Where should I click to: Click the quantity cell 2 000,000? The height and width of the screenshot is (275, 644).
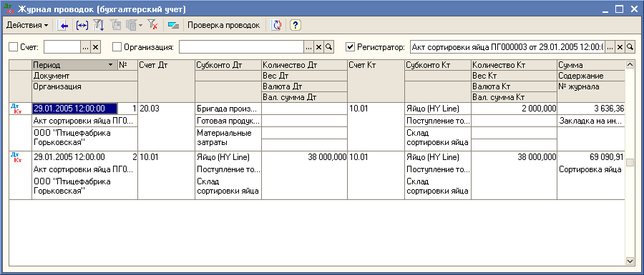pyautogui.click(x=514, y=109)
